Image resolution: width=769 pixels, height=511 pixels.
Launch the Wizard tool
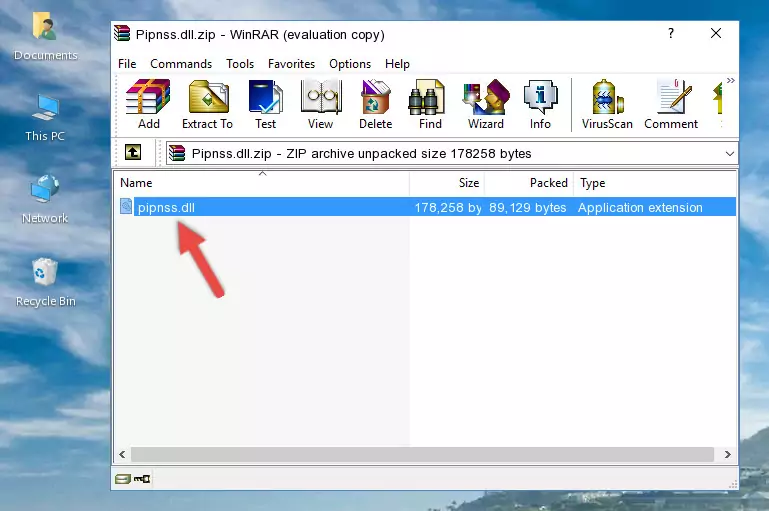[486, 104]
